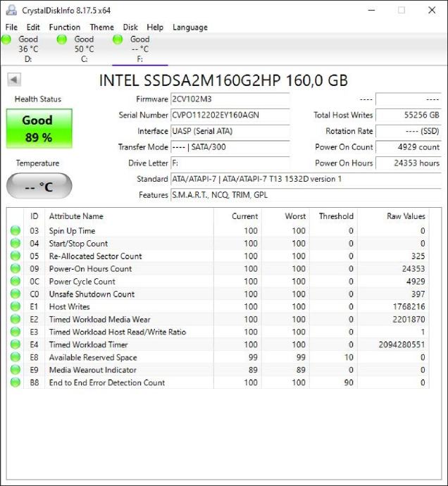
Task: Select the Spin Up Time attribute row
Action: (218, 230)
